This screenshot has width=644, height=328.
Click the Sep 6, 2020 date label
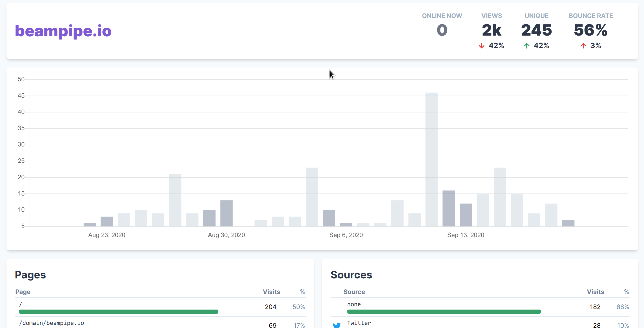pyautogui.click(x=346, y=235)
